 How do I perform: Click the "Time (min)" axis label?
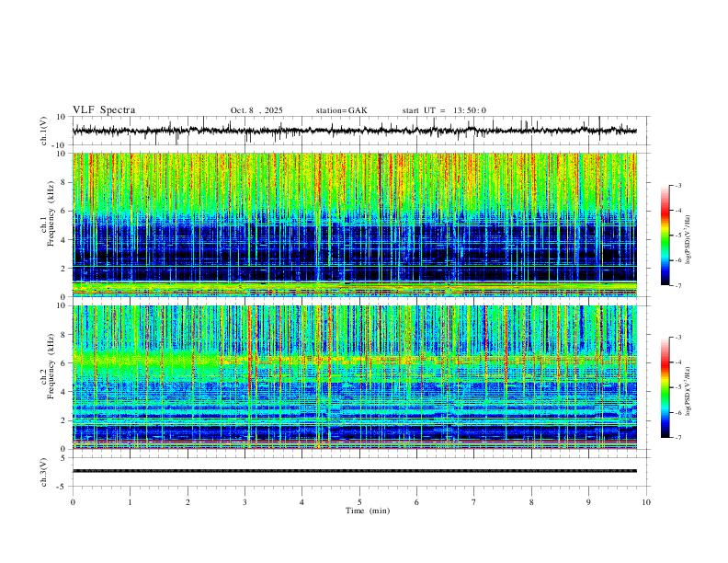click(368, 511)
